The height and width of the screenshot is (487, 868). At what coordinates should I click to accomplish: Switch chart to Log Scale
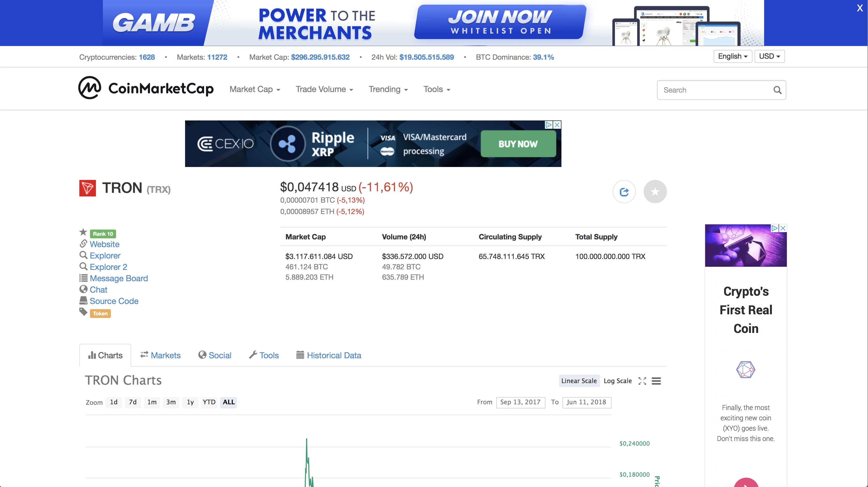(x=618, y=381)
